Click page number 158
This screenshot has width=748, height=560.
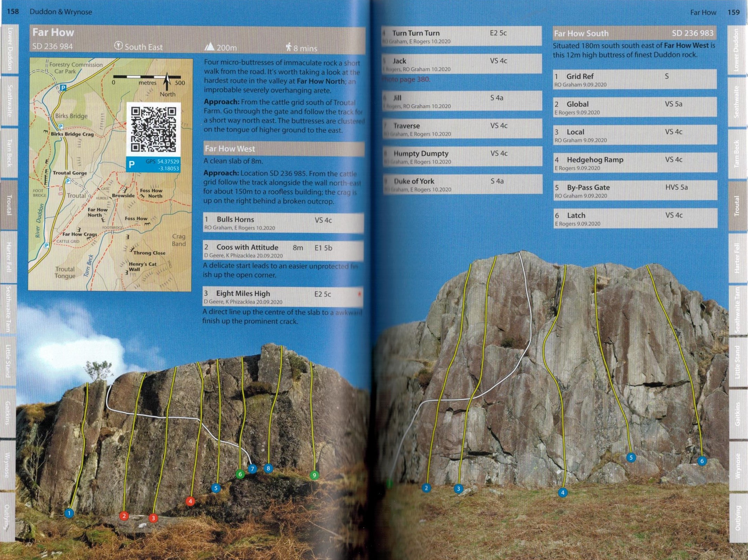(13, 11)
